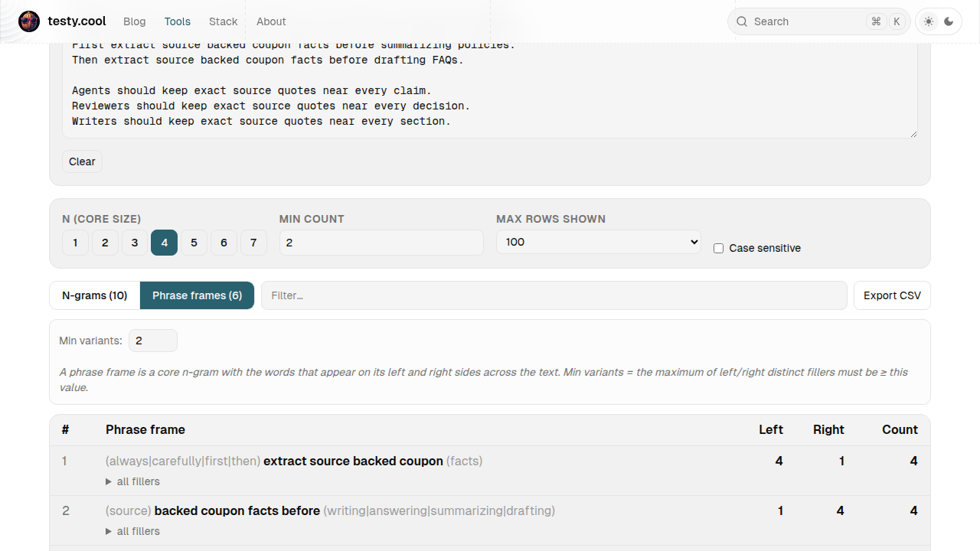Open the Max rows shown dropdown
The width and height of the screenshot is (980, 551).
(x=599, y=242)
